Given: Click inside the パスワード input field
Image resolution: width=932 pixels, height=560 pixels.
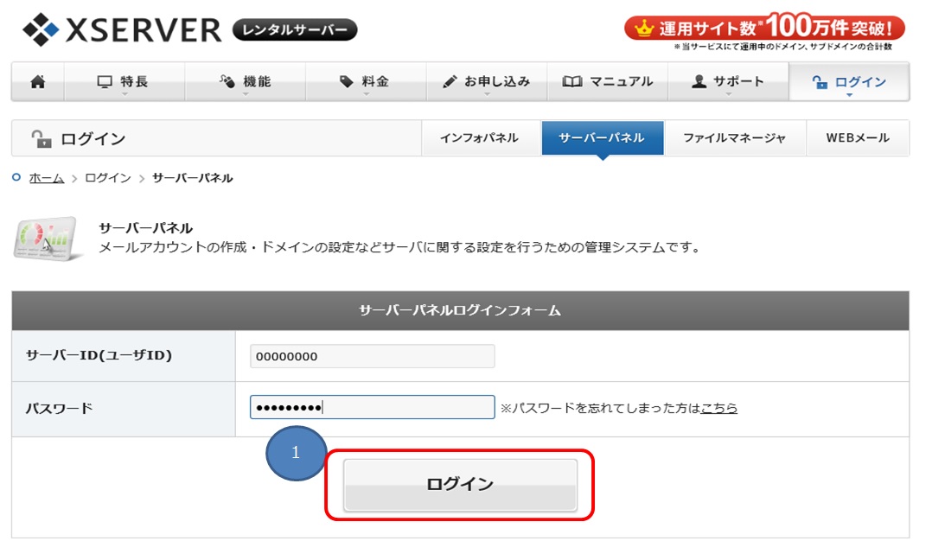Looking at the screenshot, I should 372,406.
